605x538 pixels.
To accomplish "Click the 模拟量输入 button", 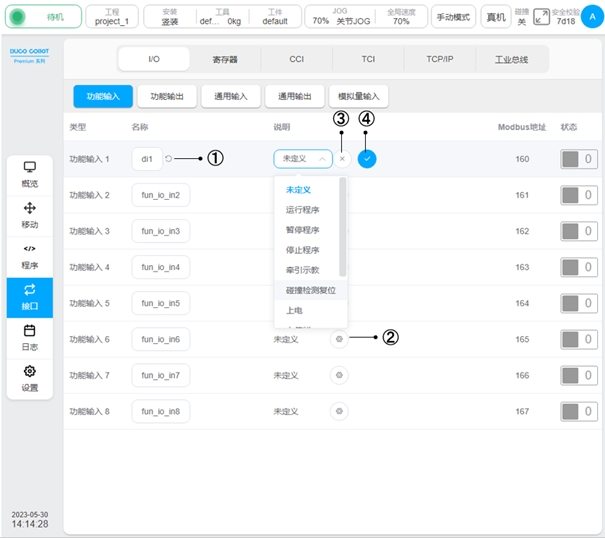I will click(358, 96).
